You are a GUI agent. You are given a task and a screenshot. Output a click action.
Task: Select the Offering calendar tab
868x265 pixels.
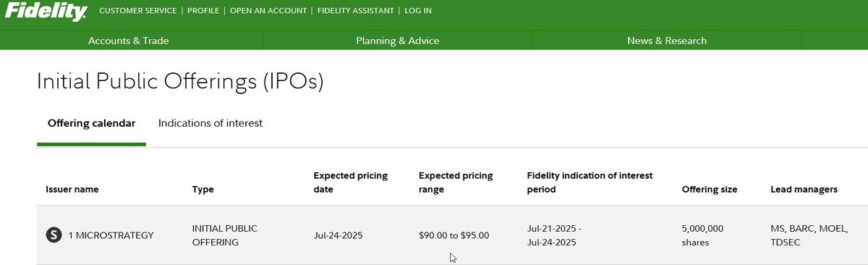91,123
